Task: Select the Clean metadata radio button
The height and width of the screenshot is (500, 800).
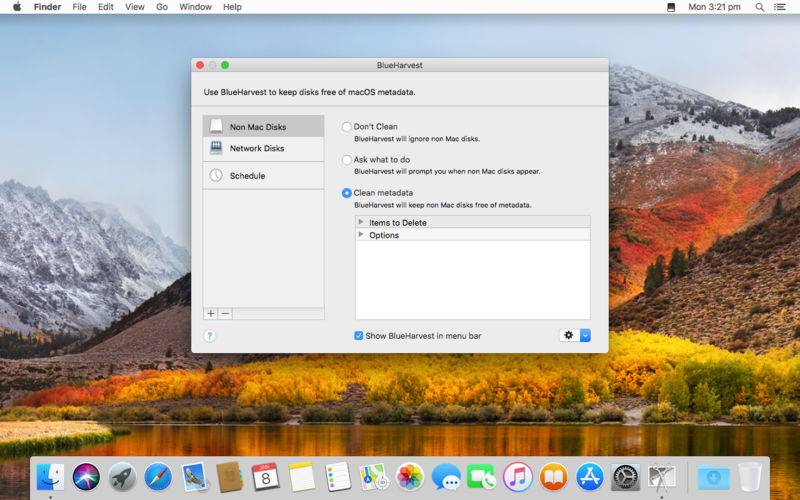Action: (x=347, y=193)
